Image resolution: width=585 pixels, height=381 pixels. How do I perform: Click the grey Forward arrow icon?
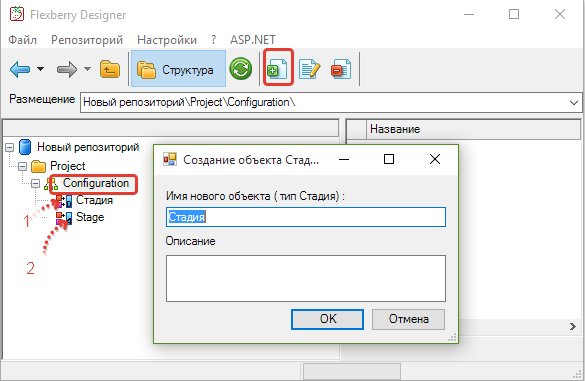[x=66, y=69]
